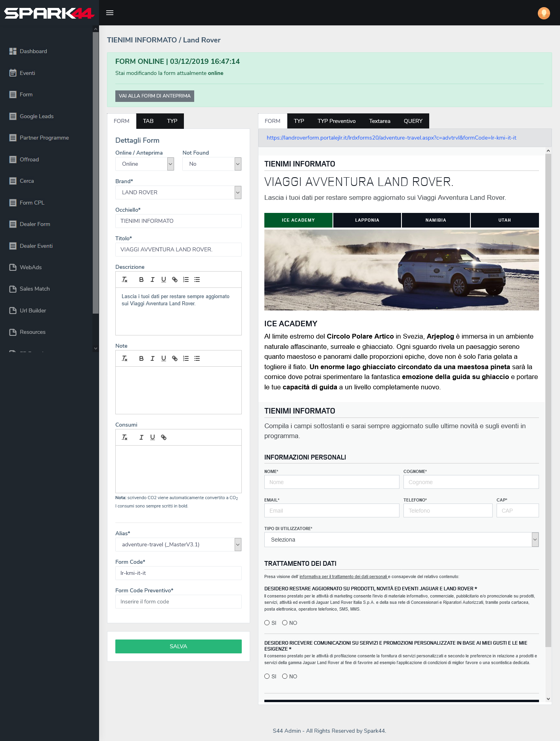
Task: Select SI for personalized communications consent
Action: tap(267, 676)
